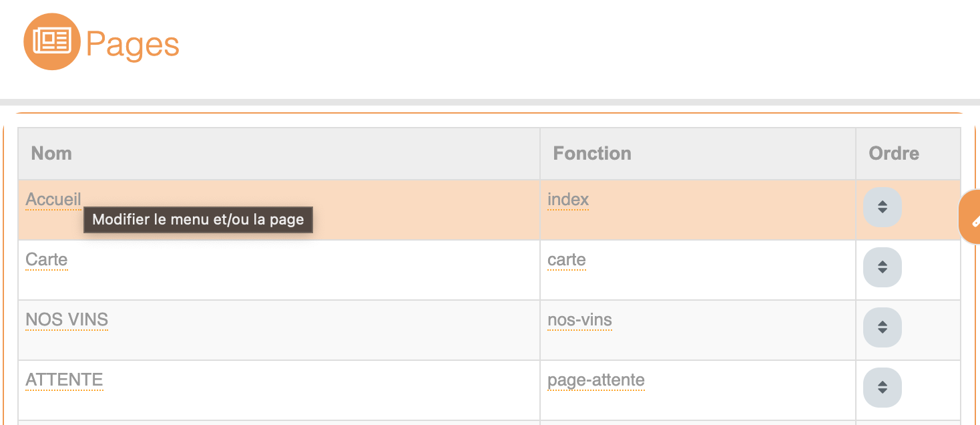This screenshot has width=980, height=425.
Task: Click the orange Pages newspaper icon
Action: [52, 41]
